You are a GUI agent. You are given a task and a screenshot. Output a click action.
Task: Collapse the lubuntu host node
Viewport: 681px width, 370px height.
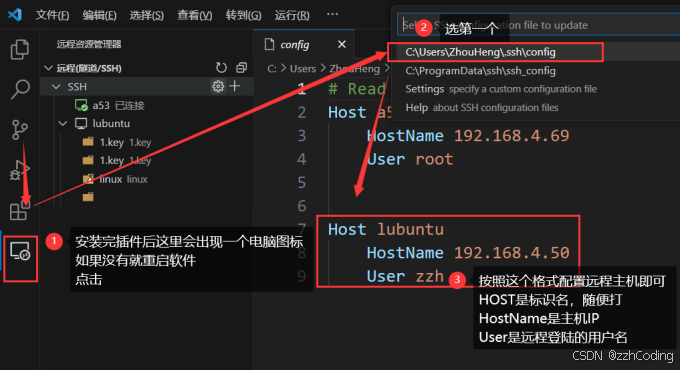pos(63,123)
